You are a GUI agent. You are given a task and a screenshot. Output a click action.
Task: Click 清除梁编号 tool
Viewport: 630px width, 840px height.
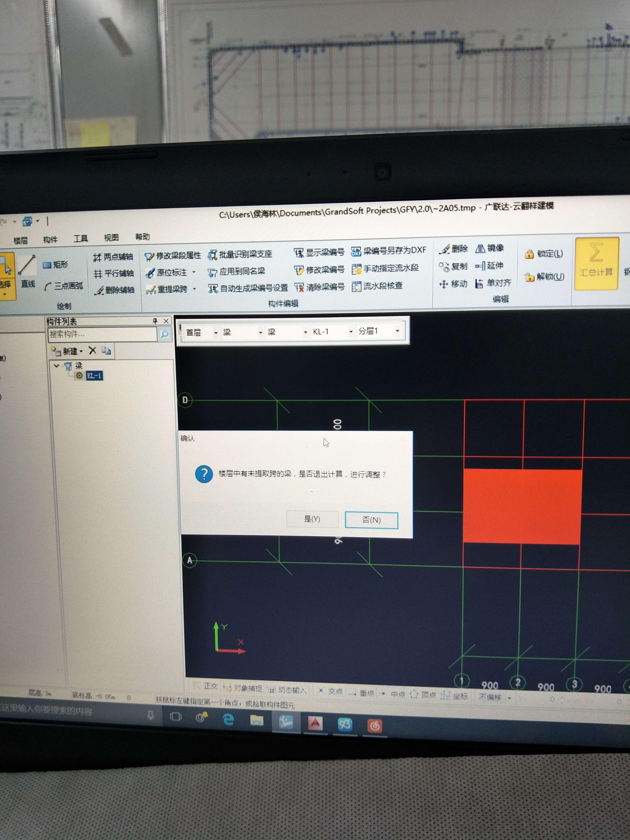tap(320, 287)
